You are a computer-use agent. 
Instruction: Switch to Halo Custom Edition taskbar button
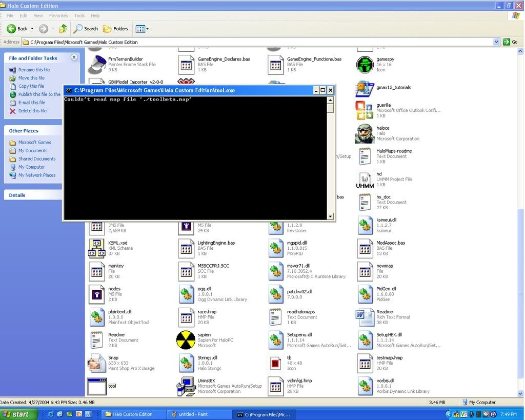pyautogui.click(x=133, y=414)
